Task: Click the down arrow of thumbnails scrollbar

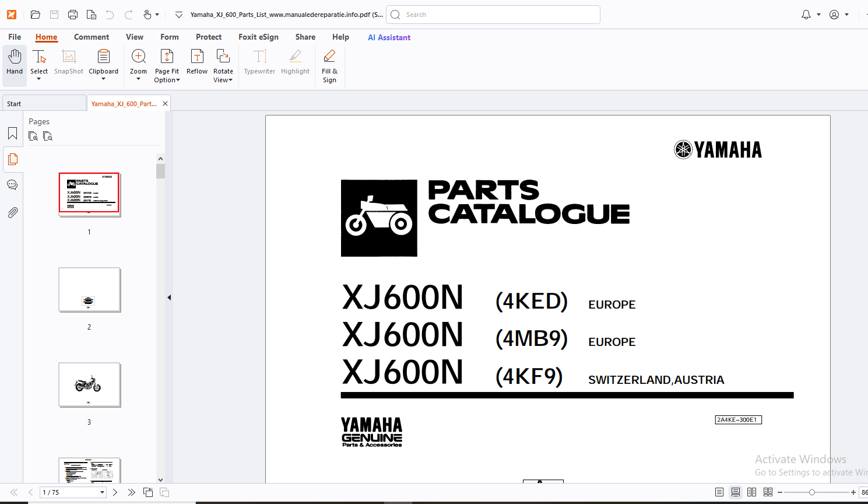Action: (x=160, y=480)
